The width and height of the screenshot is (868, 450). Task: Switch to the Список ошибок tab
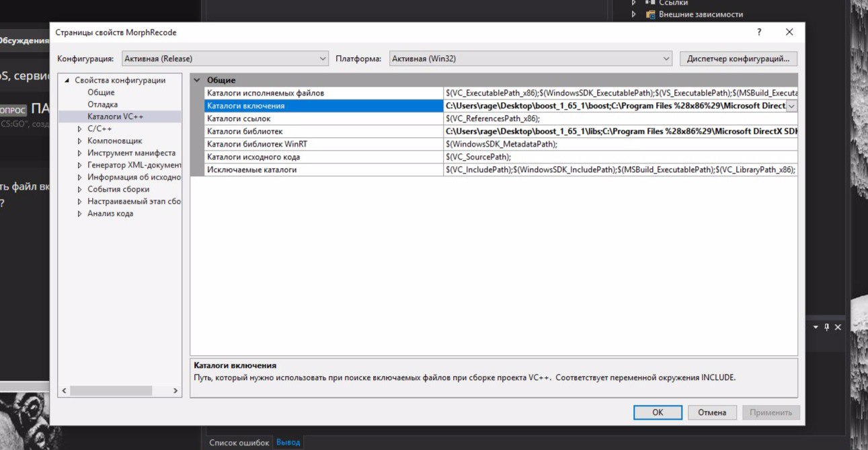tap(239, 443)
